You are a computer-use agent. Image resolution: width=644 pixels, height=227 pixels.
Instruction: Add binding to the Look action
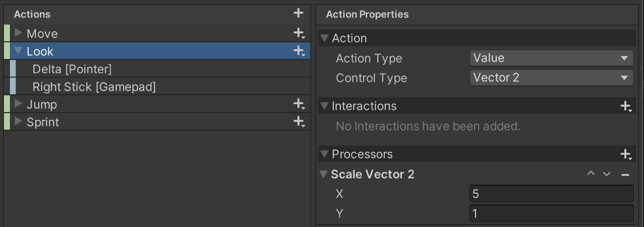(299, 51)
